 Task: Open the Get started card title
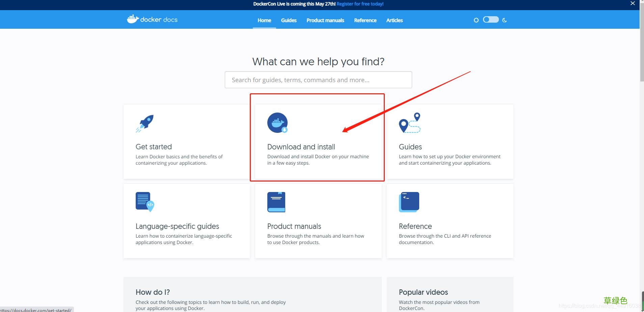(154, 147)
